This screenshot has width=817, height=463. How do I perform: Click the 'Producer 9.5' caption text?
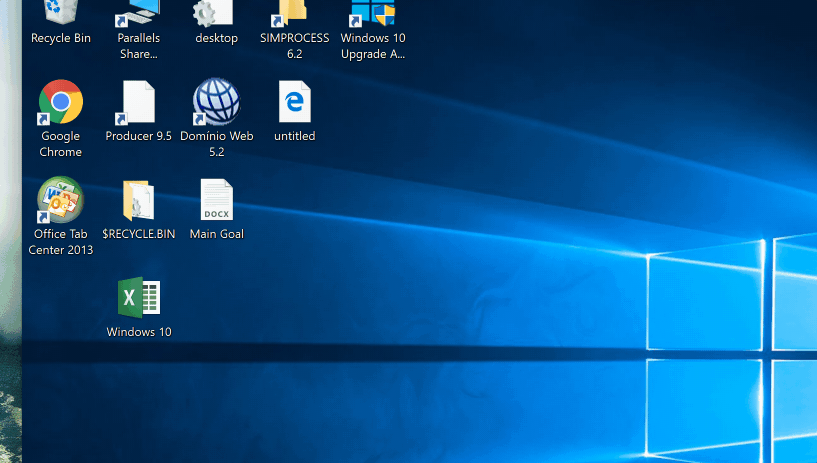tap(138, 136)
